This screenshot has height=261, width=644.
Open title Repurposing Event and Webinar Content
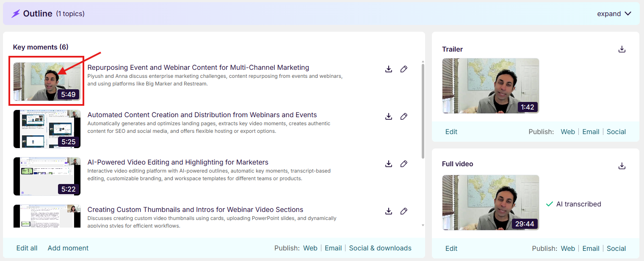tap(198, 67)
